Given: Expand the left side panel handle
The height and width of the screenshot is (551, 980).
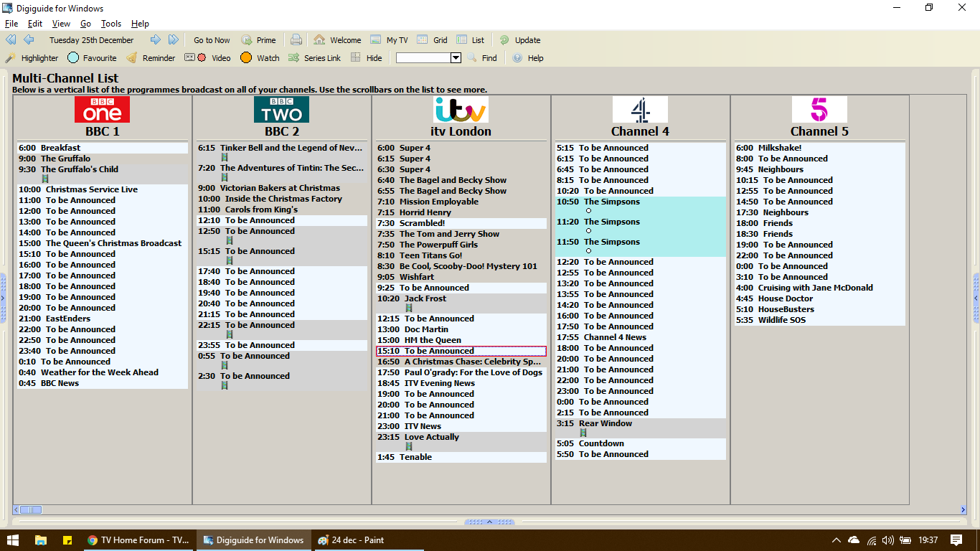Looking at the screenshot, I should pyautogui.click(x=2, y=298).
